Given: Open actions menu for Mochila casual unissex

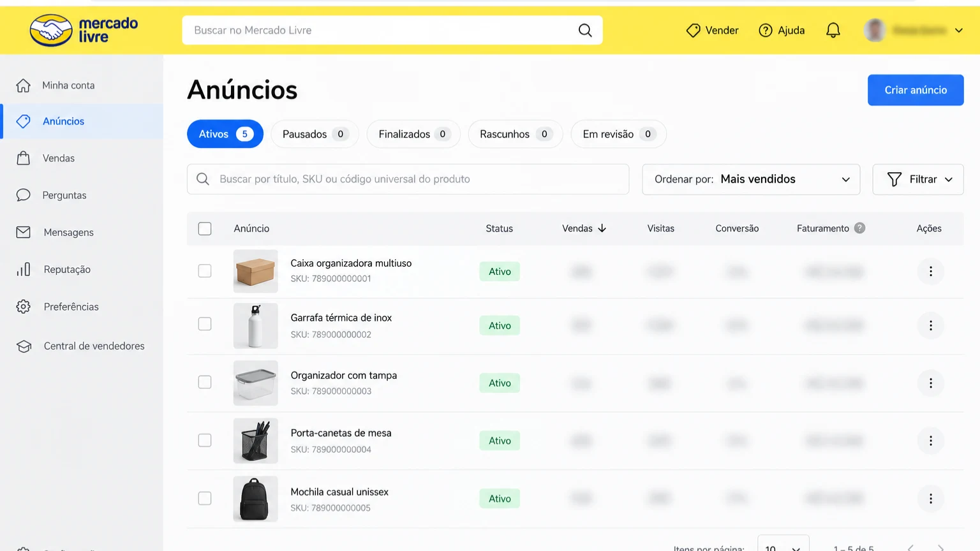Looking at the screenshot, I should (931, 499).
